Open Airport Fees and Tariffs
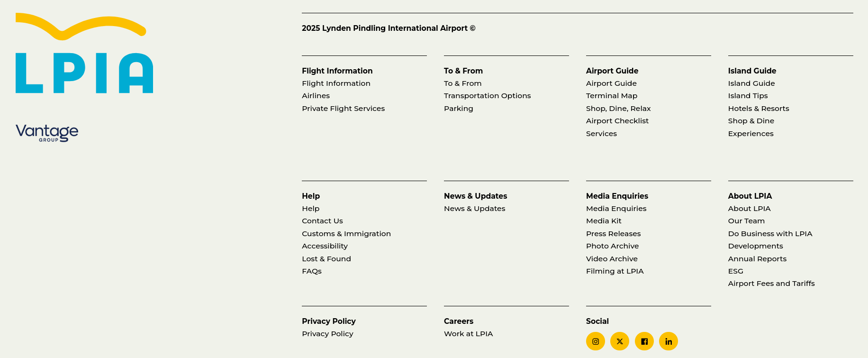This screenshot has width=868, height=358. [771, 284]
